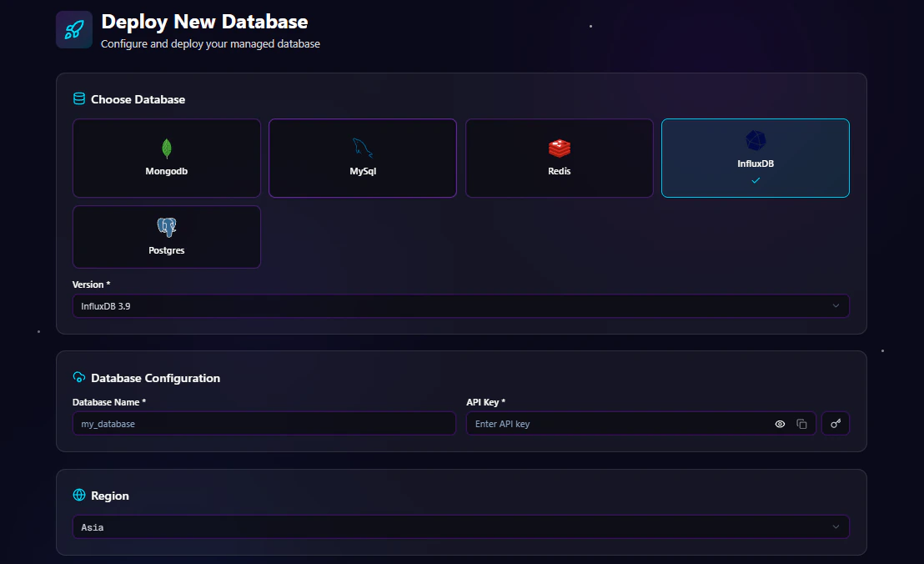
Task: Click the Choose Database section title
Action: click(x=138, y=99)
